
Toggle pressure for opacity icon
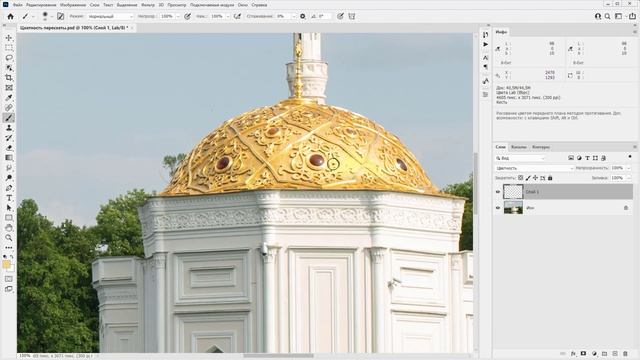click(187, 16)
